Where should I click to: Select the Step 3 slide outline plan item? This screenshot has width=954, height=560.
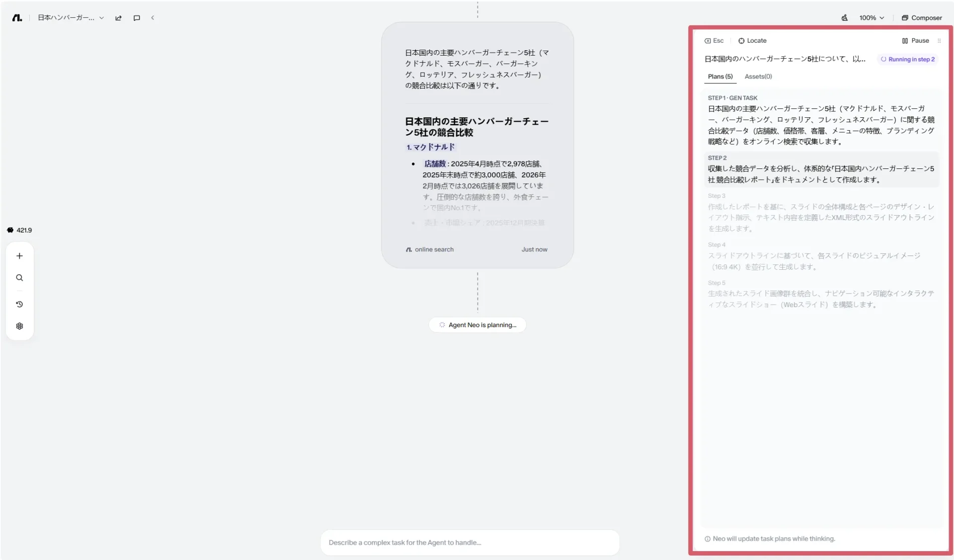(821, 212)
